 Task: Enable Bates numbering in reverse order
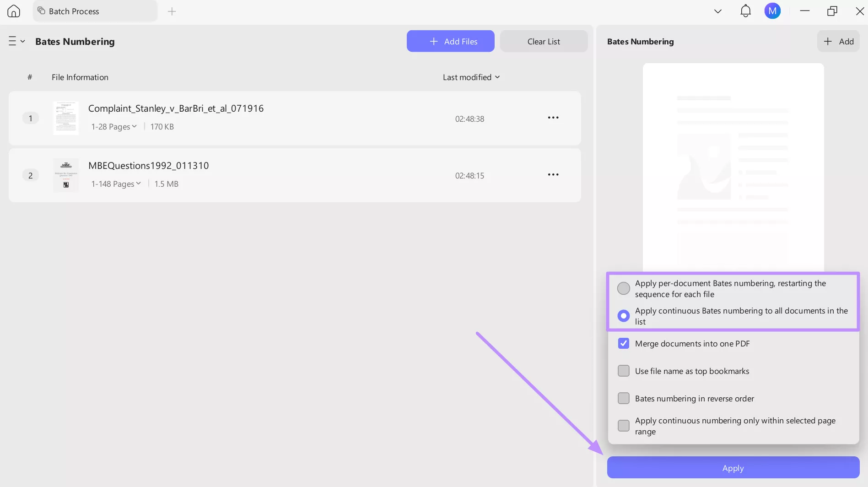coord(623,398)
